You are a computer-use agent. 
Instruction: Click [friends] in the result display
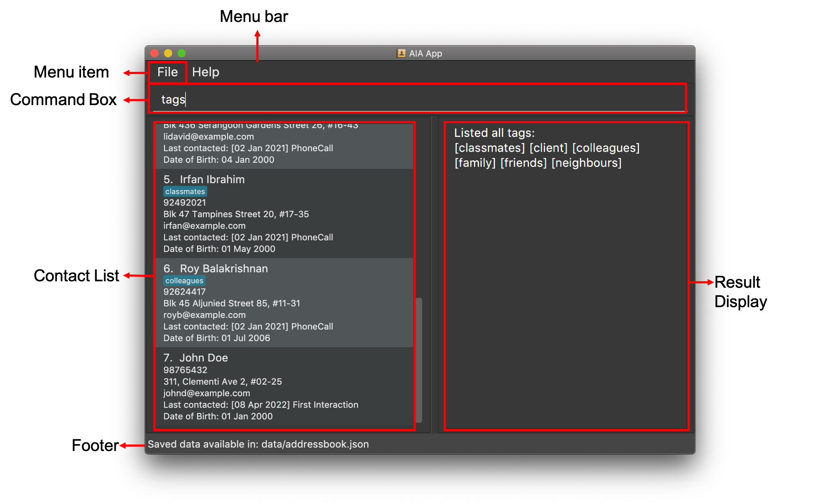523,163
